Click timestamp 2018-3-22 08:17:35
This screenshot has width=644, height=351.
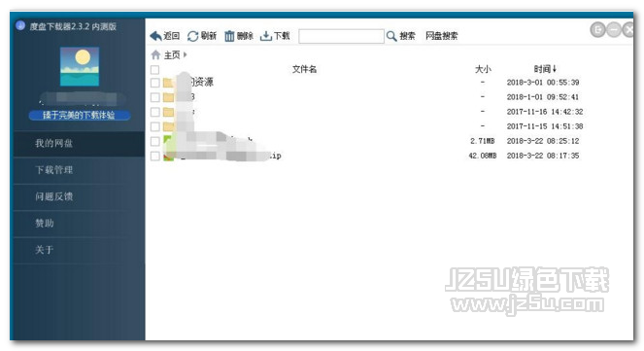(543, 156)
